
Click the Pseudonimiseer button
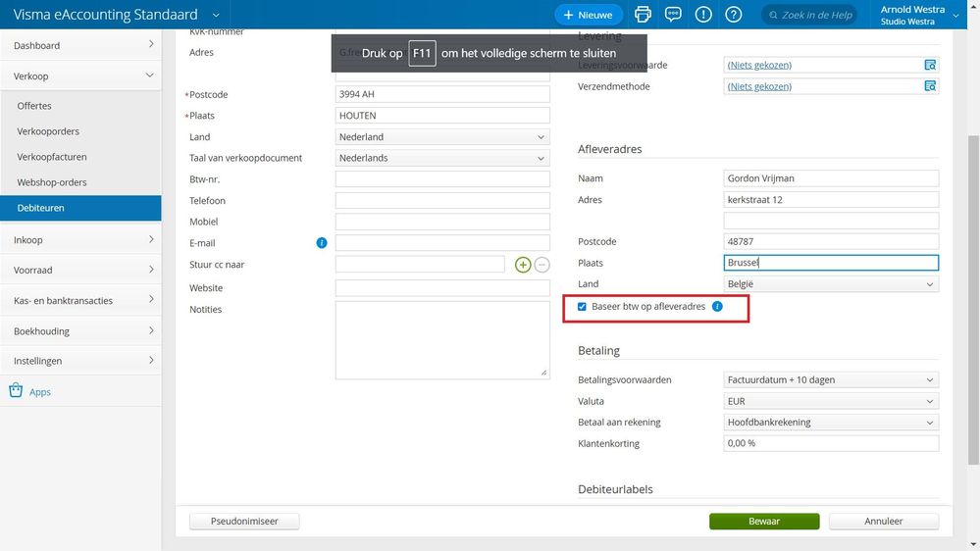click(244, 521)
